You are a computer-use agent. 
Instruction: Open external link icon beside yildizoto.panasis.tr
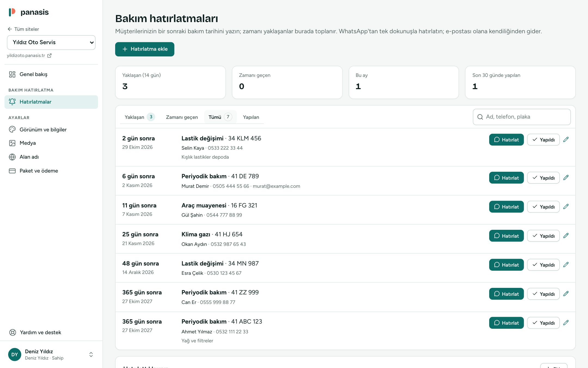(49, 56)
